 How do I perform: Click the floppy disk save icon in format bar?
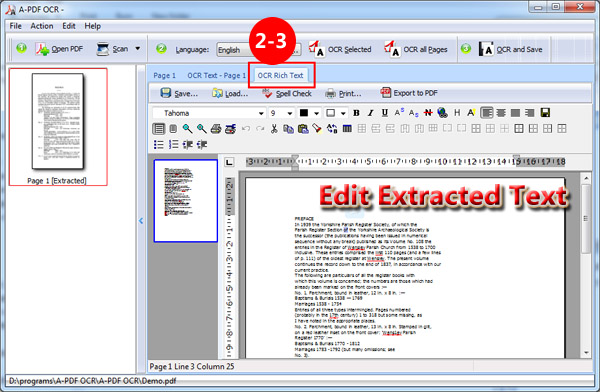(x=545, y=113)
